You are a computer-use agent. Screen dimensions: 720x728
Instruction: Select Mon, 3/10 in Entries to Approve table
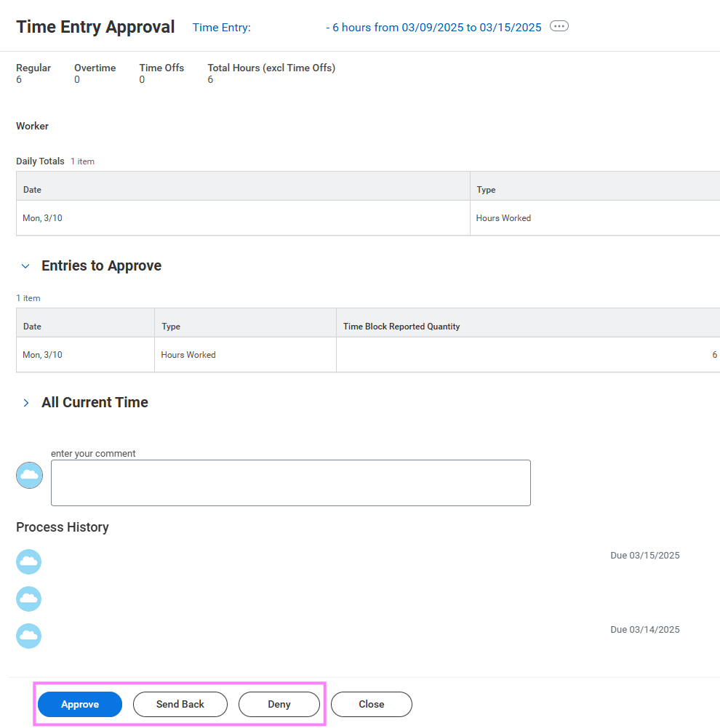pos(41,354)
